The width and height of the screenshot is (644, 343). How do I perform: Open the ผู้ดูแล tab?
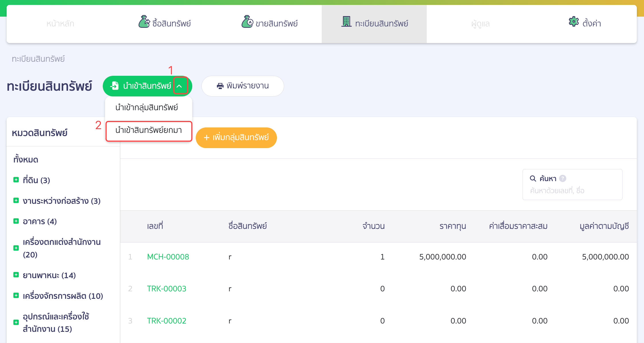click(480, 24)
